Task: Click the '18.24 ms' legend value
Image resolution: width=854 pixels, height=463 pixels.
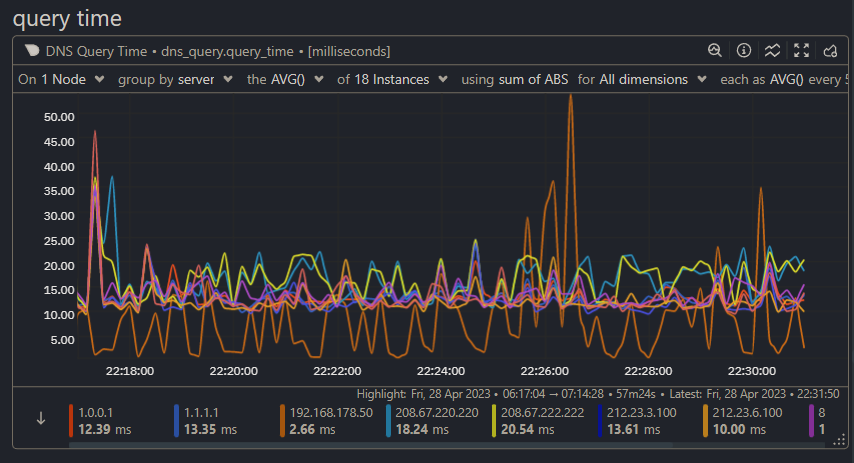Action: (422, 429)
